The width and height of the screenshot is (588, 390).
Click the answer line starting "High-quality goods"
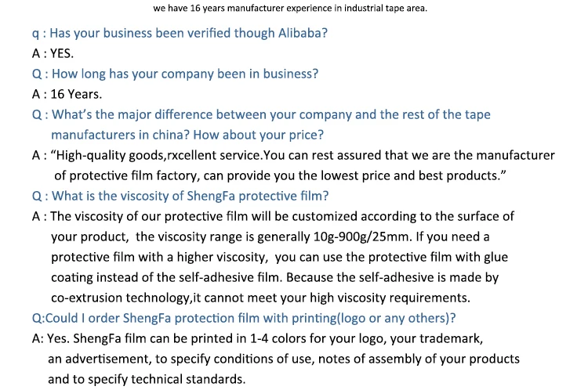(x=293, y=155)
